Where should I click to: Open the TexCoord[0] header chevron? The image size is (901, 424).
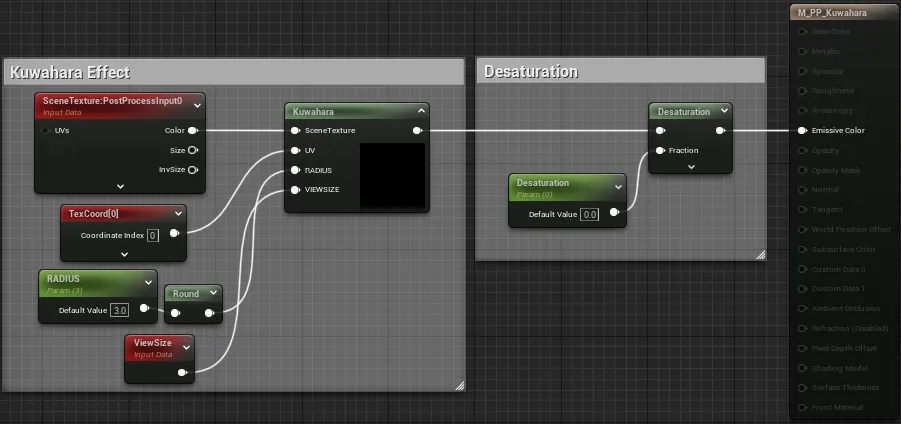[x=178, y=214]
